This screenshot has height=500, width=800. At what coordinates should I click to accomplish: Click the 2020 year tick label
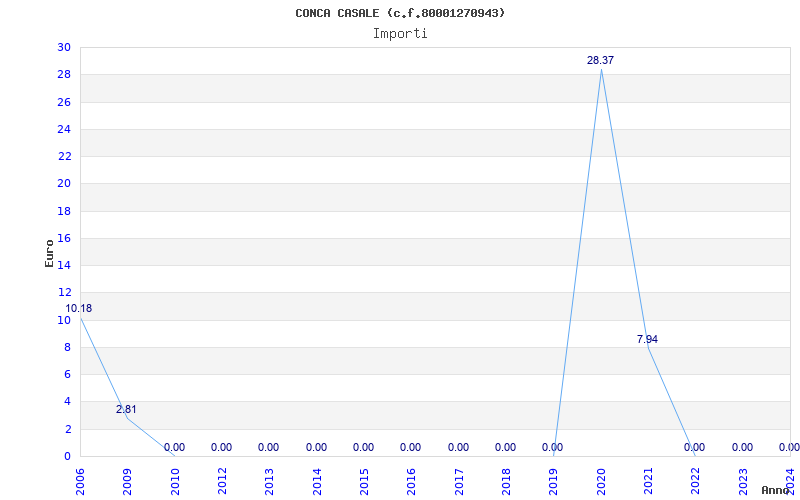(601, 482)
